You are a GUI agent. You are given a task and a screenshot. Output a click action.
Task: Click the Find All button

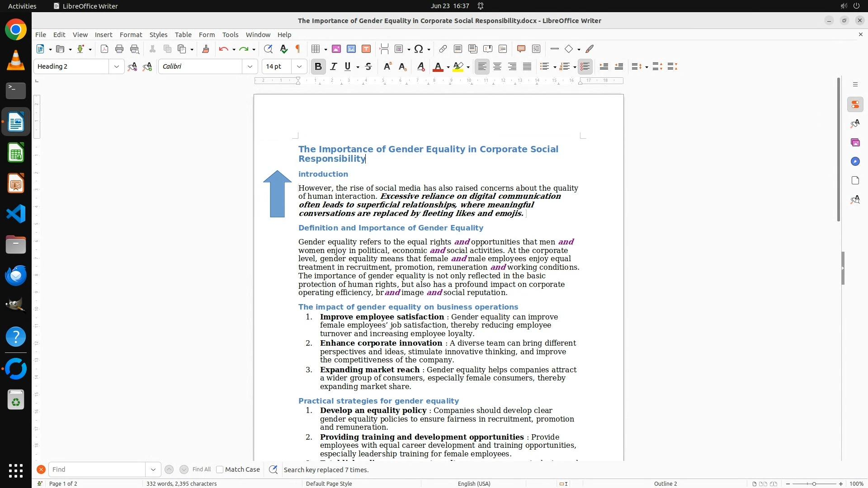point(202,469)
